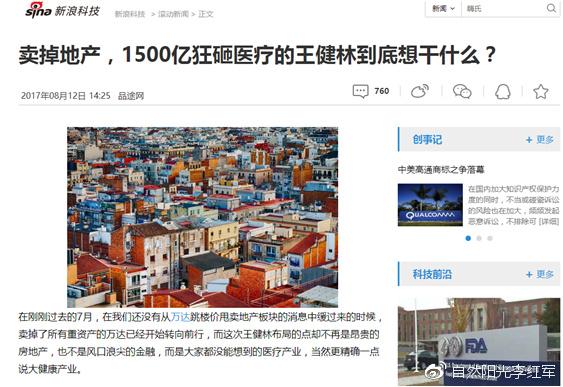This screenshot has height=387, width=563.
Task: Click the search magnifier icon
Action: [551, 8]
